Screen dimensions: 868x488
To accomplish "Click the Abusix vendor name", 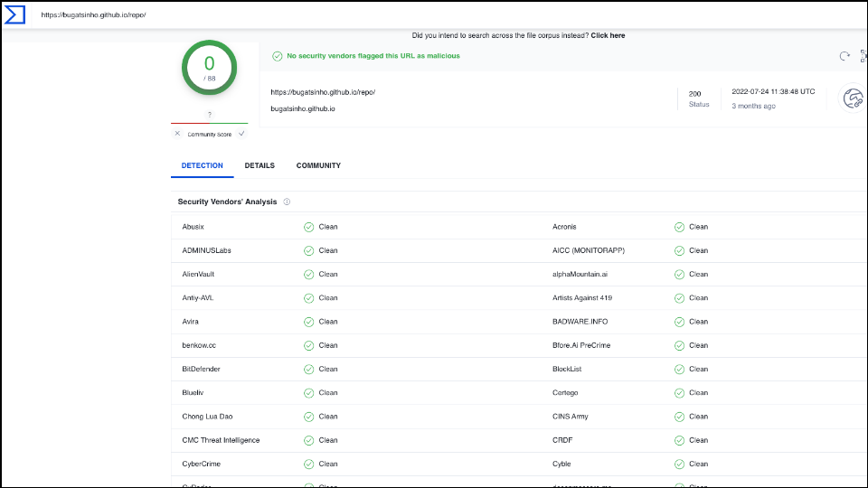I will click(193, 227).
